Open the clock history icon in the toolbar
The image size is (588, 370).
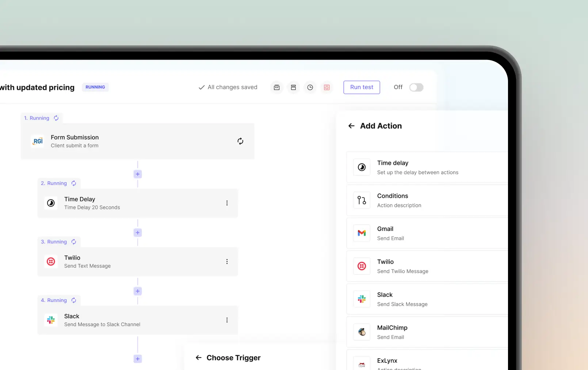310,87
